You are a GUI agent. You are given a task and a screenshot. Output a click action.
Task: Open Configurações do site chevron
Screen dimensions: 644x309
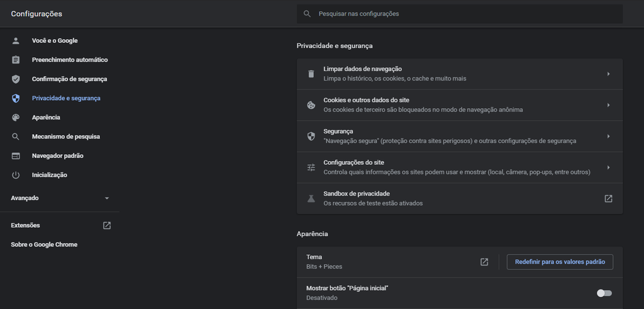click(608, 167)
